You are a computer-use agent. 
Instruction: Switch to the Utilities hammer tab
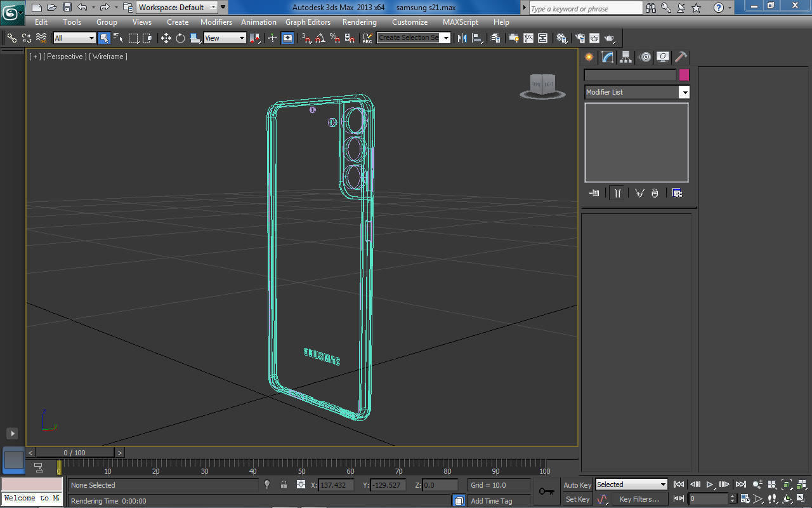681,57
